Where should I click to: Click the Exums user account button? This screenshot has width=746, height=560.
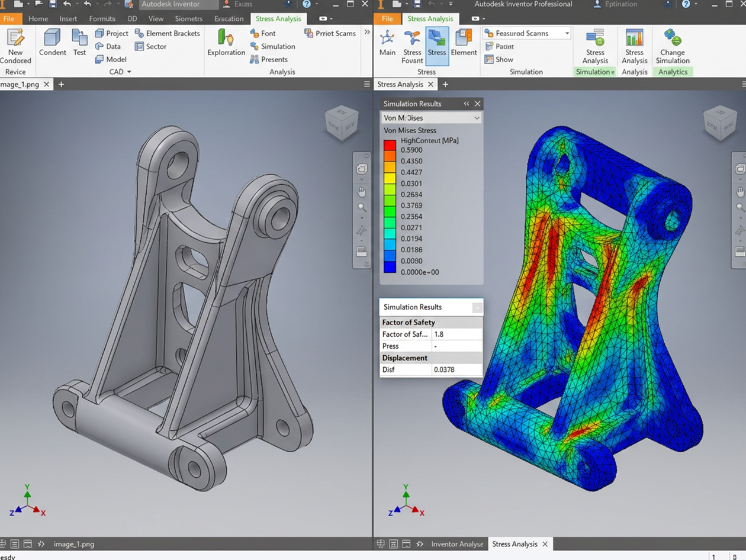[x=237, y=4]
